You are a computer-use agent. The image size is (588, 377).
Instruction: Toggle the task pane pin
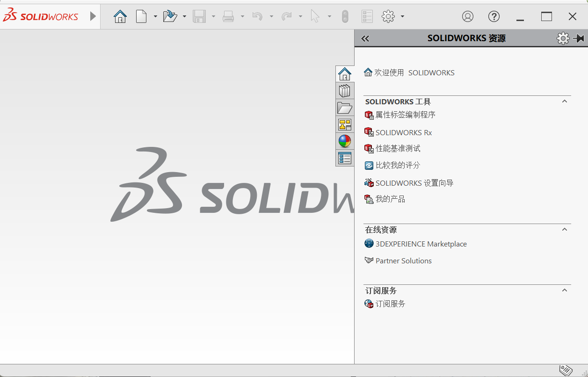coord(579,38)
